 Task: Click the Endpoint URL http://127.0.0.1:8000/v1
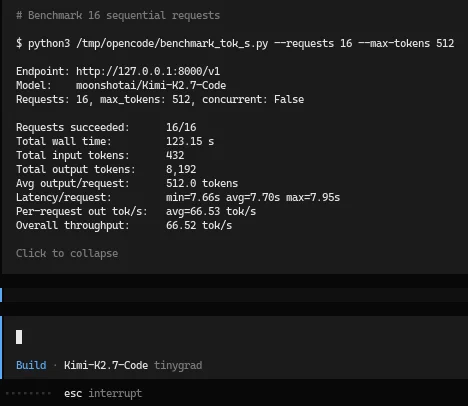pyautogui.click(x=148, y=71)
